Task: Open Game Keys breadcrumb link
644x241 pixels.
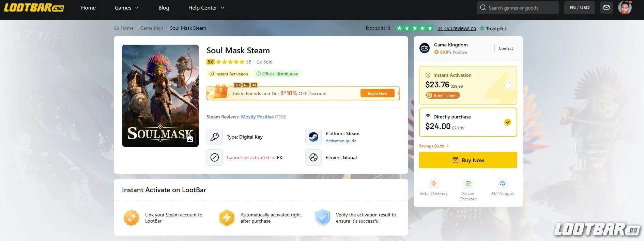Action: tap(152, 28)
